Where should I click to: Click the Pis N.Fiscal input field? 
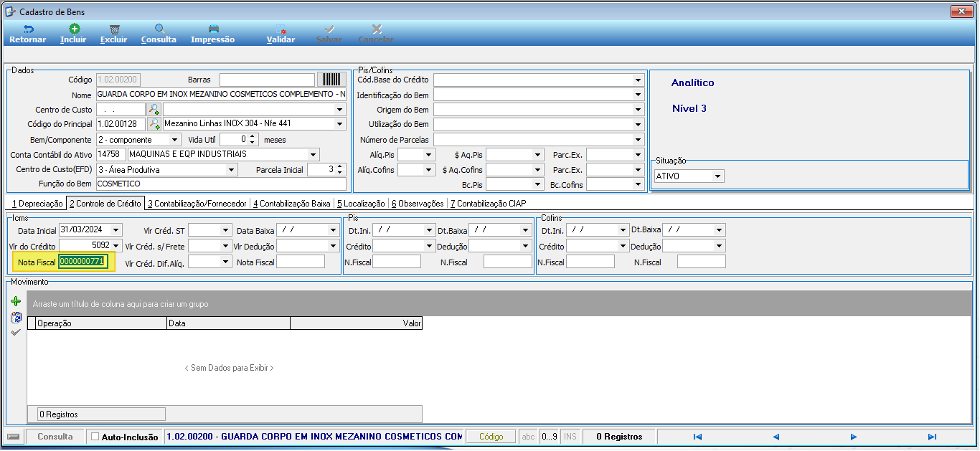[397, 262]
